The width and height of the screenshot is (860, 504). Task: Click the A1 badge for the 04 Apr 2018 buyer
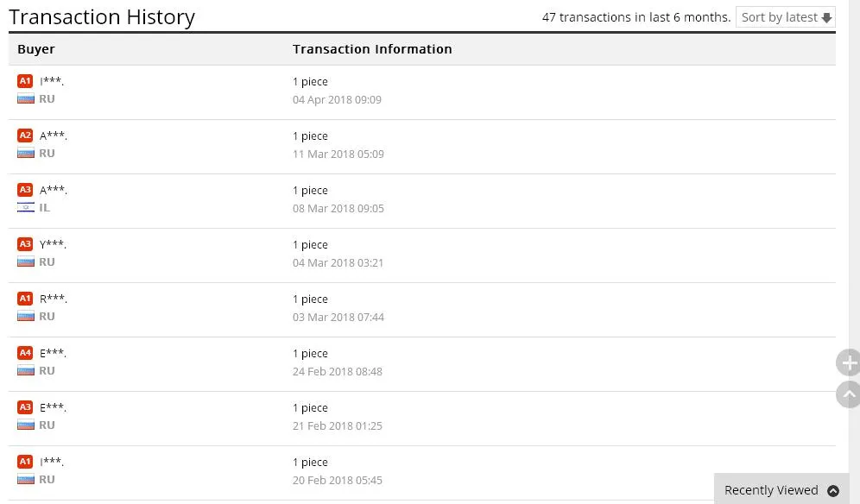coord(25,81)
